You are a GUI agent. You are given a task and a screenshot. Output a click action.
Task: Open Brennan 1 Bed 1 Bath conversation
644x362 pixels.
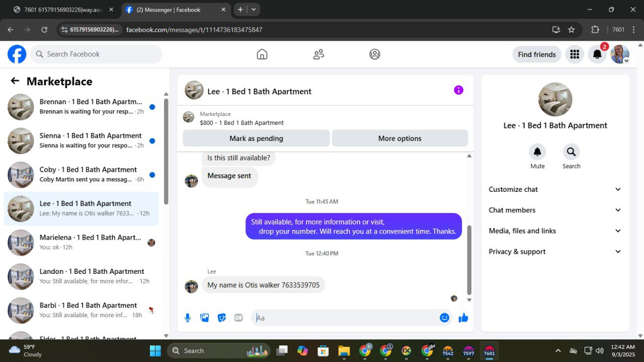pos(82,107)
